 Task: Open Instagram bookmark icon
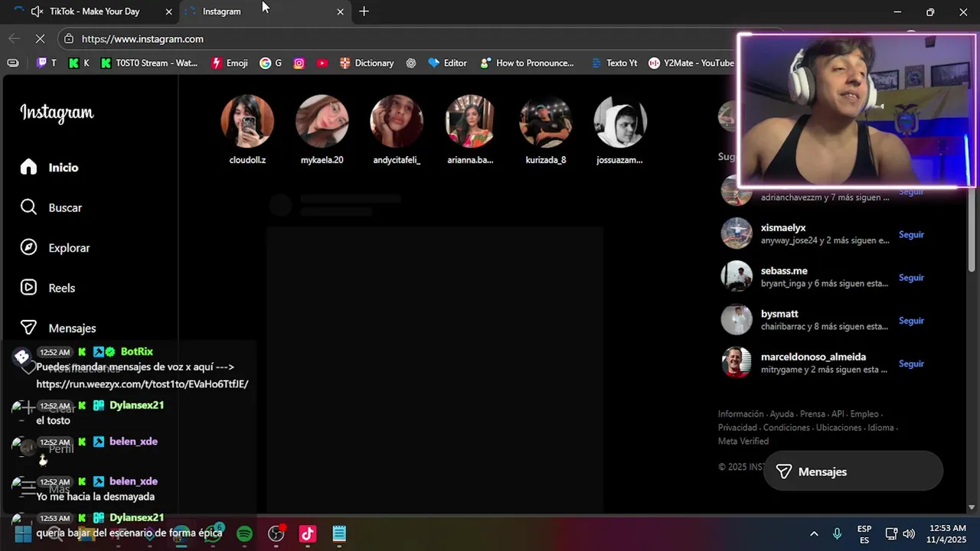[x=299, y=64]
